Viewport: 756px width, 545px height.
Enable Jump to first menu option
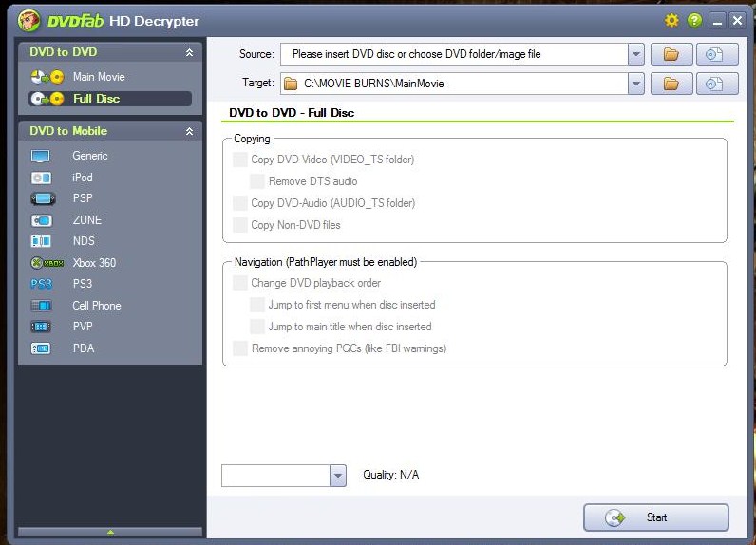coord(257,305)
